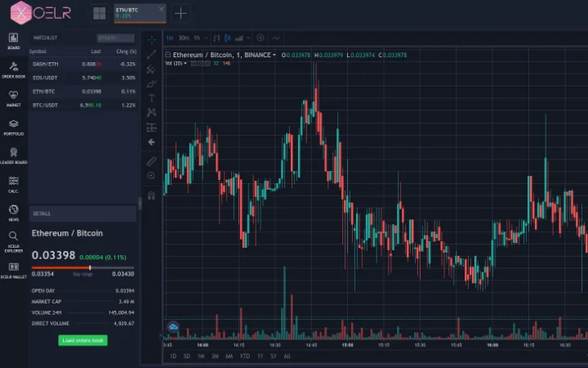Image resolution: width=588 pixels, height=368 pixels.
Task: Set chart range to 3M
Action: 215,356
